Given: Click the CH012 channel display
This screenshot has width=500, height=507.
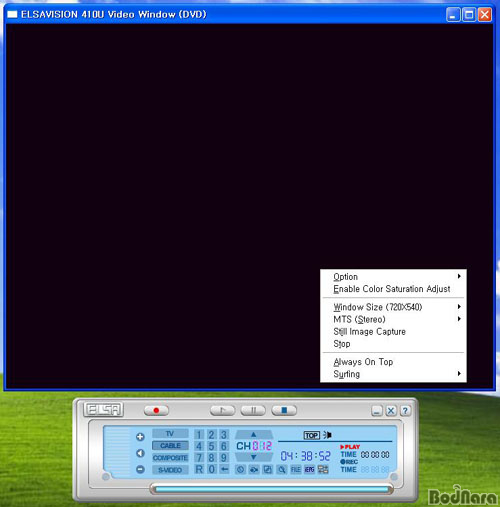Looking at the screenshot, I should click(254, 446).
